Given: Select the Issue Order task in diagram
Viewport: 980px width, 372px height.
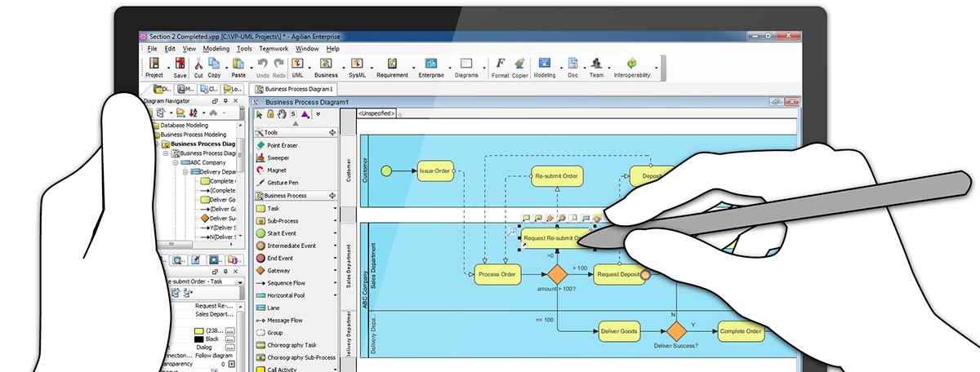Looking at the screenshot, I should [435, 170].
